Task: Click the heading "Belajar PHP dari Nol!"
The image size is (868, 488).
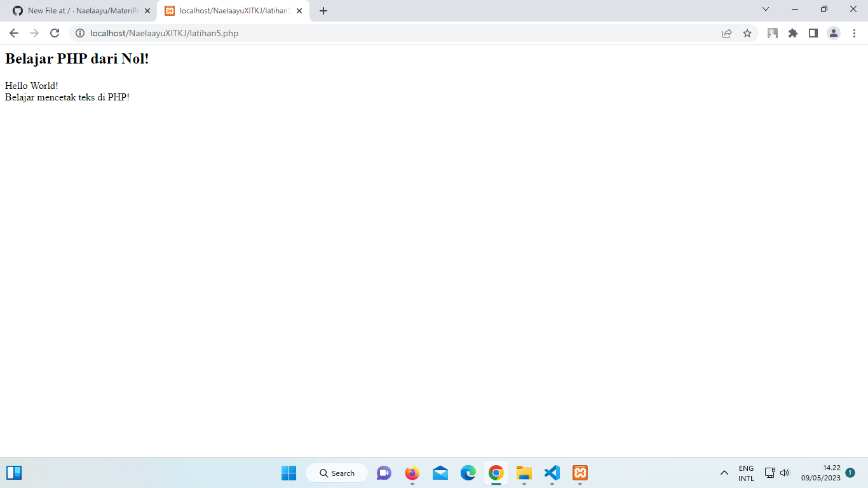Action: [x=77, y=59]
